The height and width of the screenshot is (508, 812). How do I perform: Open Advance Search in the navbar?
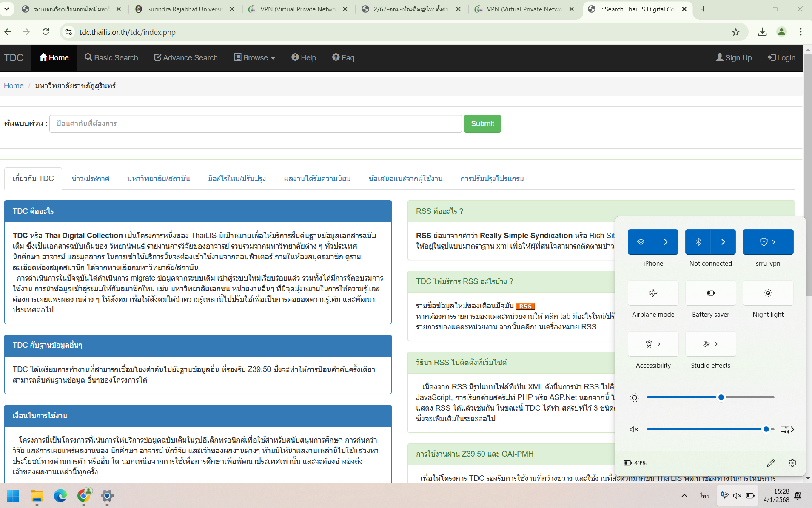tap(186, 58)
